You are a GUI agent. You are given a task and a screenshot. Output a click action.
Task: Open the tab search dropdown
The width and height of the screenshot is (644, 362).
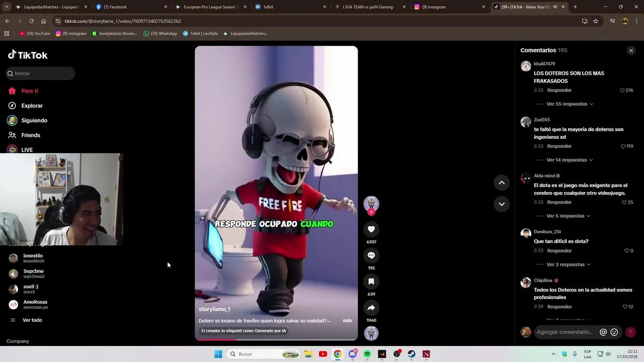pos(7,7)
